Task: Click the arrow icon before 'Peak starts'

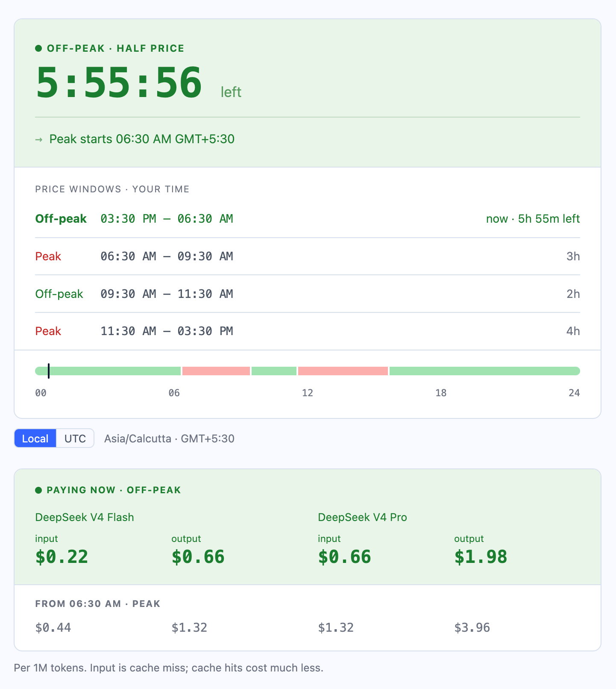Action: (x=39, y=140)
